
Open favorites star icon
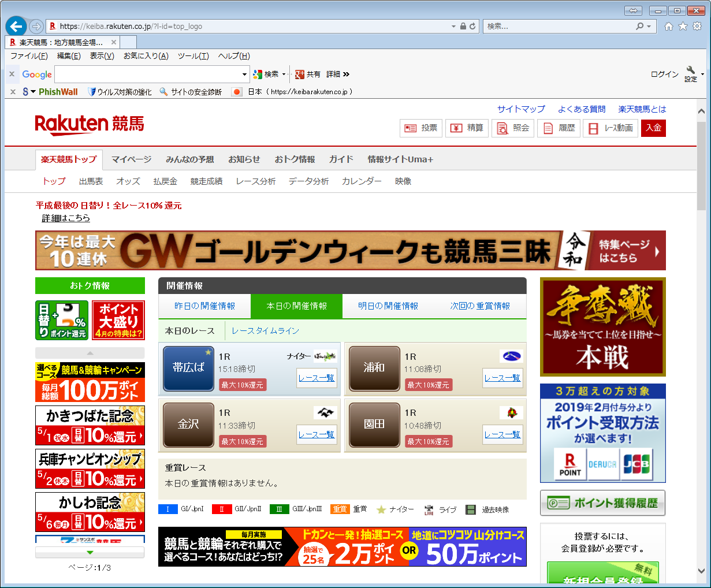(x=683, y=27)
